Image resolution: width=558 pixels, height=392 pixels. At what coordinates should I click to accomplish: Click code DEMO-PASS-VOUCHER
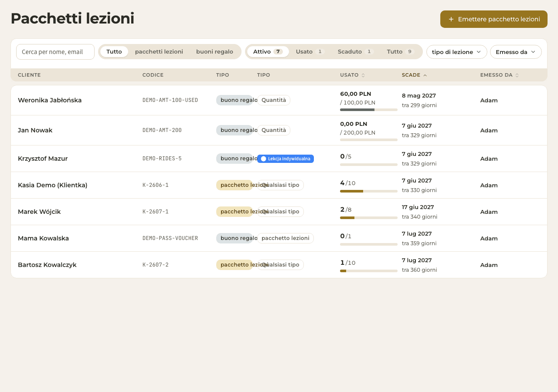click(170, 238)
